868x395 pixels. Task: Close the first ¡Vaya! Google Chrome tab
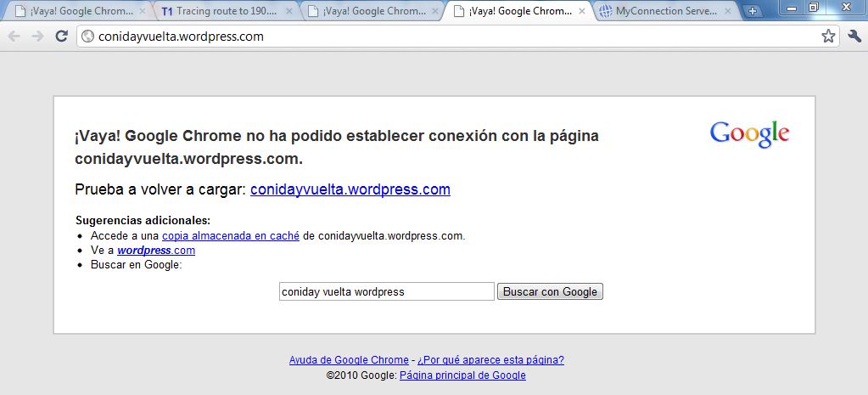pyautogui.click(x=143, y=11)
